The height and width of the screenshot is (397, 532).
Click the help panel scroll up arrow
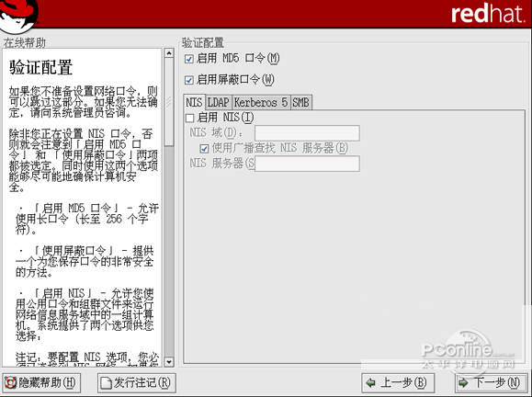point(169,53)
